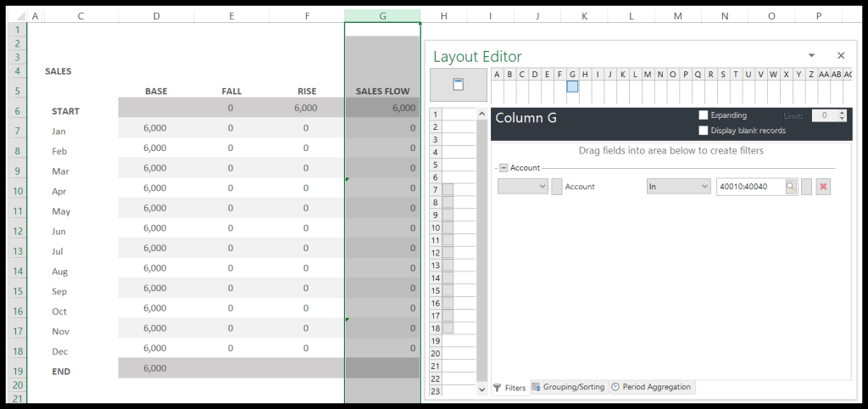The image size is (868, 409).
Task: Click the row 18 marker box in Layout Editor
Action: point(448,328)
